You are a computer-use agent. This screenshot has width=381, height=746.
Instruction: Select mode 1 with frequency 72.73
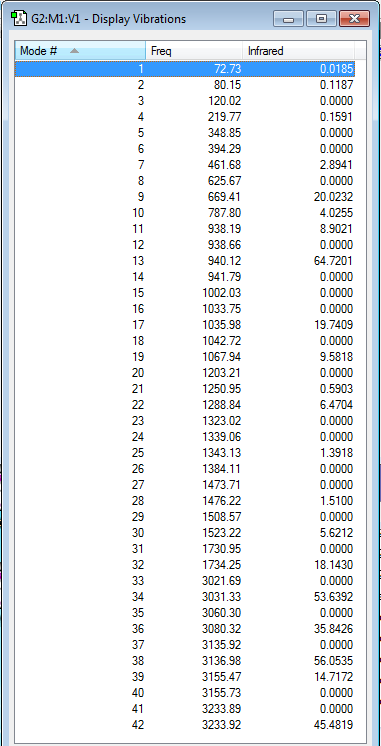(185, 69)
